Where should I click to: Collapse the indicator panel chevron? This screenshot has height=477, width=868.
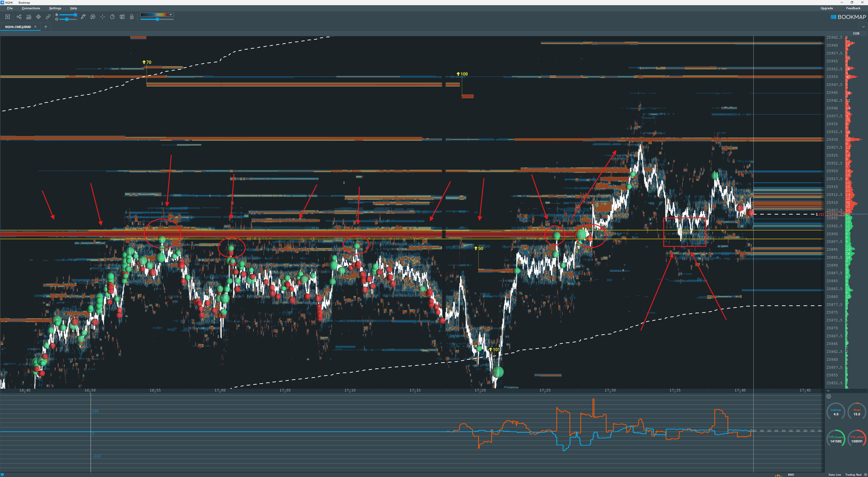[828, 391]
